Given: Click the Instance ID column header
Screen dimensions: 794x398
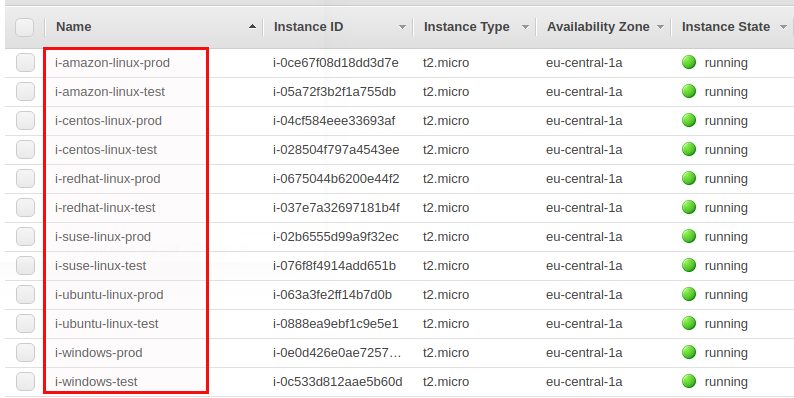Looking at the screenshot, I should [x=308, y=27].
